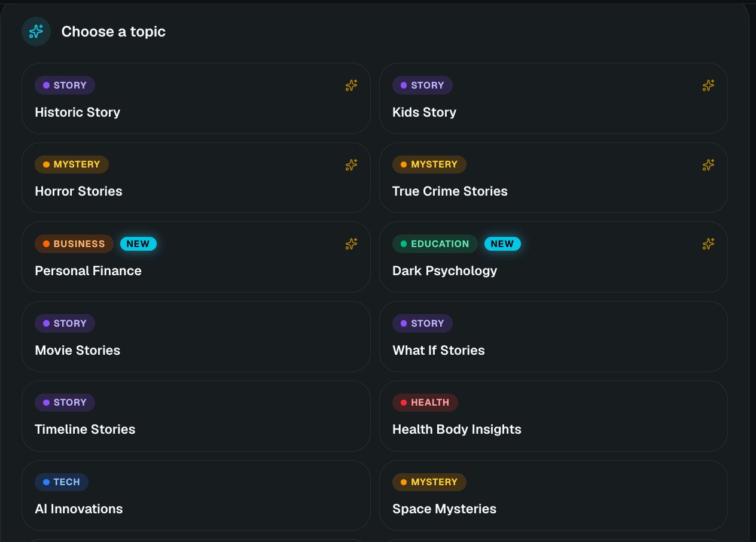This screenshot has height=542, width=756.
Task: Select the Movie Stories topic
Action: point(196,337)
